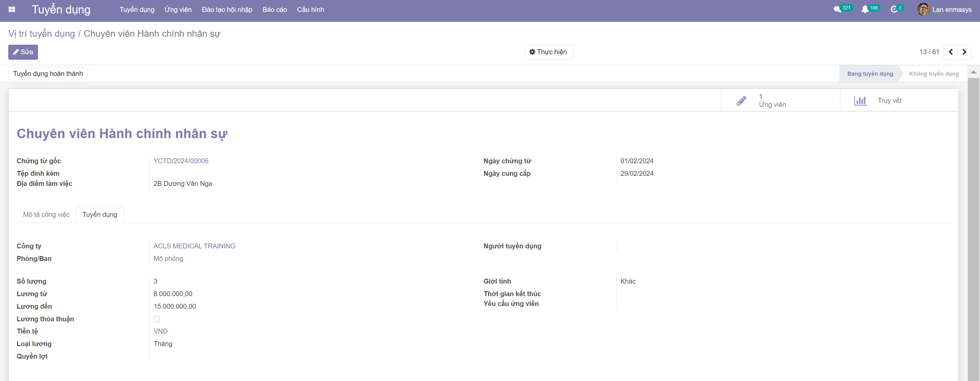Switch to the Mô tả công việc tab
This screenshot has height=381, width=980.
click(47, 215)
